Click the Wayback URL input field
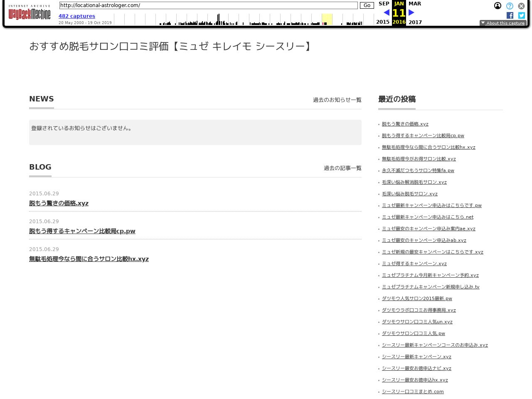This screenshot has height=399, width=532. pyautogui.click(x=208, y=5)
